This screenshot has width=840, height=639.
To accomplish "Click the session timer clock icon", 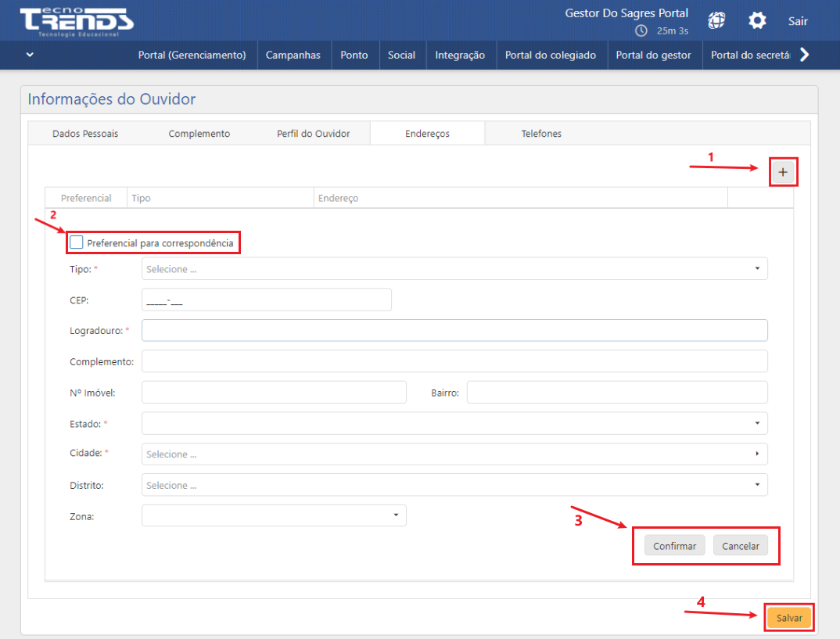I will click(641, 31).
